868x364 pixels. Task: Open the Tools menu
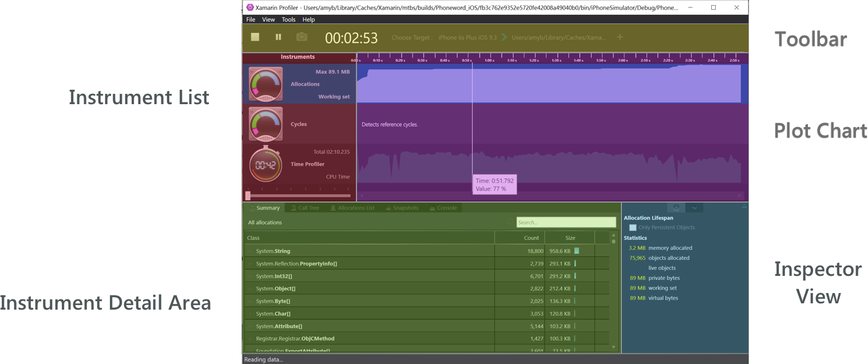(x=288, y=19)
